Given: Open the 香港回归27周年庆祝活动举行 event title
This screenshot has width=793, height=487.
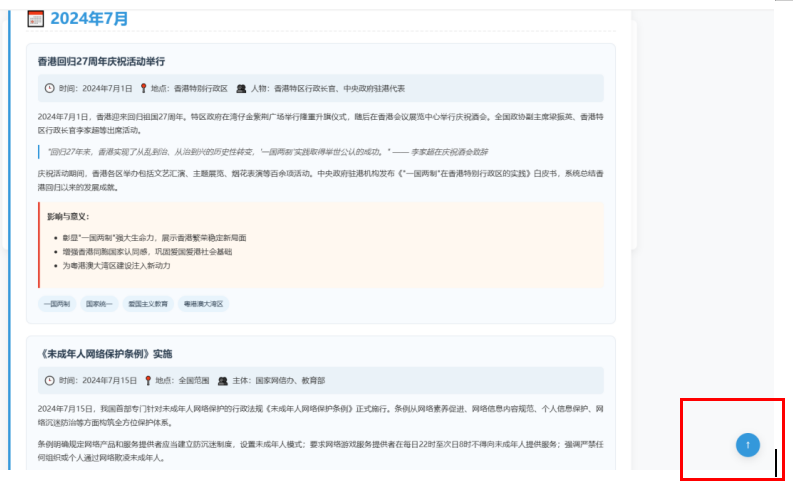Looking at the screenshot, I should pyautogui.click(x=101, y=62).
